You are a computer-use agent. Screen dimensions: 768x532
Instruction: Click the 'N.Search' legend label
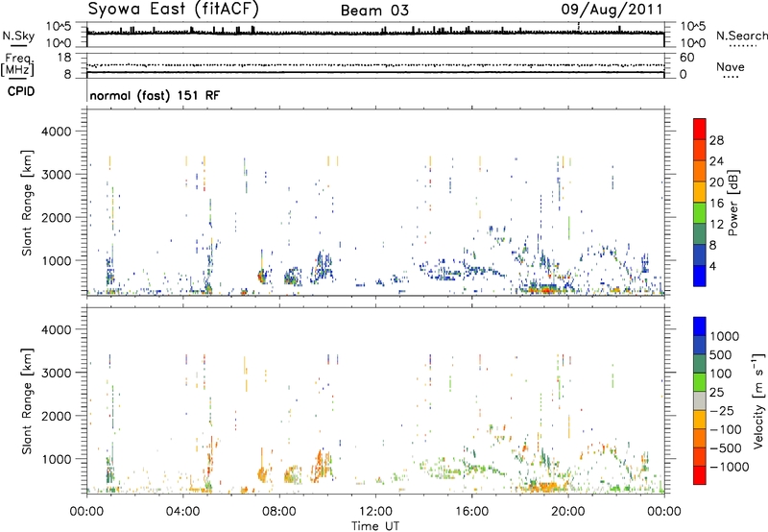[x=741, y=36]
